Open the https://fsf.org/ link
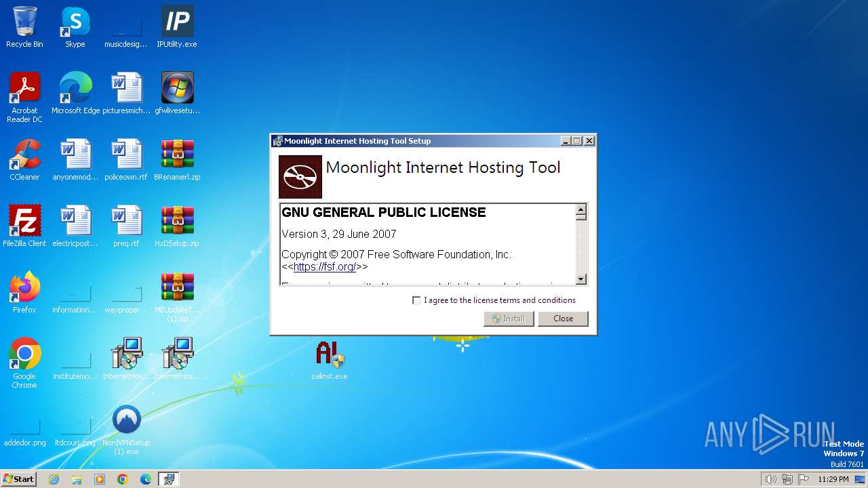Screen dimensions: 868x488 (325, 266)
